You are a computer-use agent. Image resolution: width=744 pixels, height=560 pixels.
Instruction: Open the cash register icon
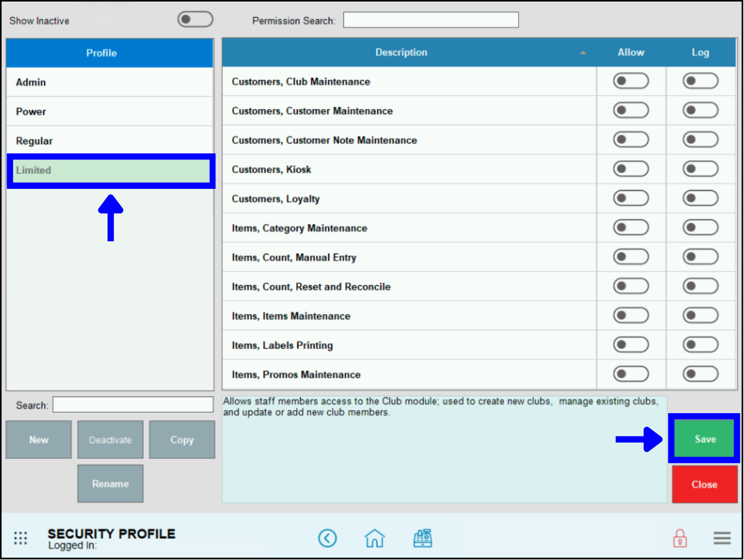[x=422, y=538]
